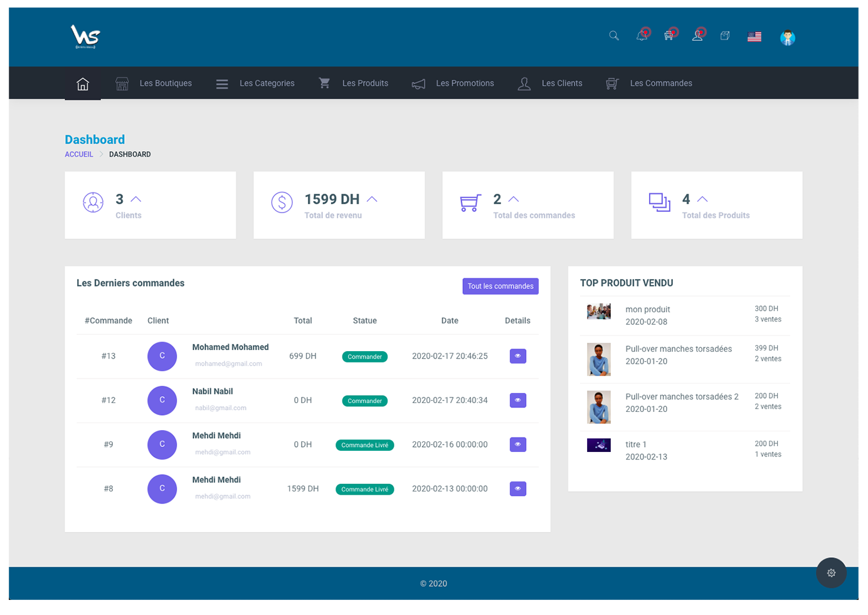868x615 pixels.
Task: Go to Les Promotions menu item
Action: point(453,83)
